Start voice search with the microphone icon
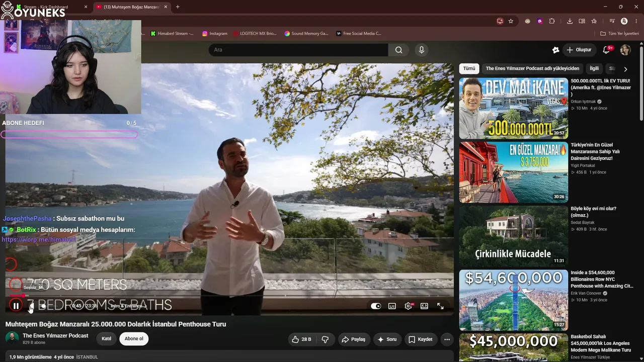644x362 pixels. 422,50
